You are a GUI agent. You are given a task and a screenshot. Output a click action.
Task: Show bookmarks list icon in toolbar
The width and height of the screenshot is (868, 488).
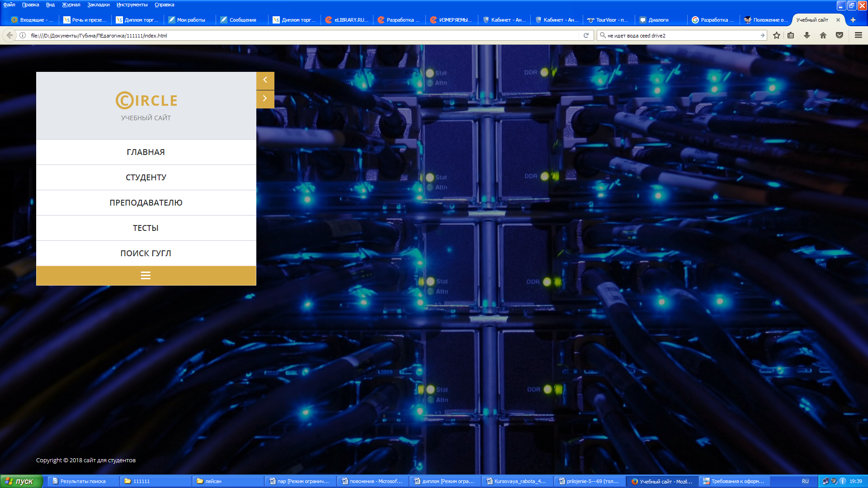791,35
